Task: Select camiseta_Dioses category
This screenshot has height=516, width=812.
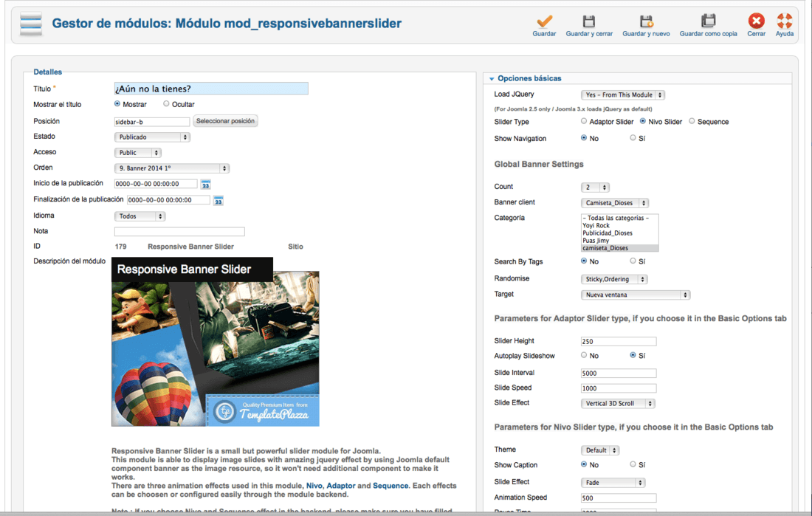Action: (619, 248)
